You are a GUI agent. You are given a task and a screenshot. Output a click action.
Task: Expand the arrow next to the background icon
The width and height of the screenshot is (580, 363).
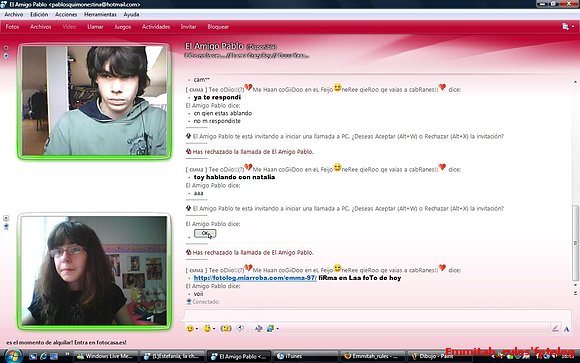(x=277, y=329)
